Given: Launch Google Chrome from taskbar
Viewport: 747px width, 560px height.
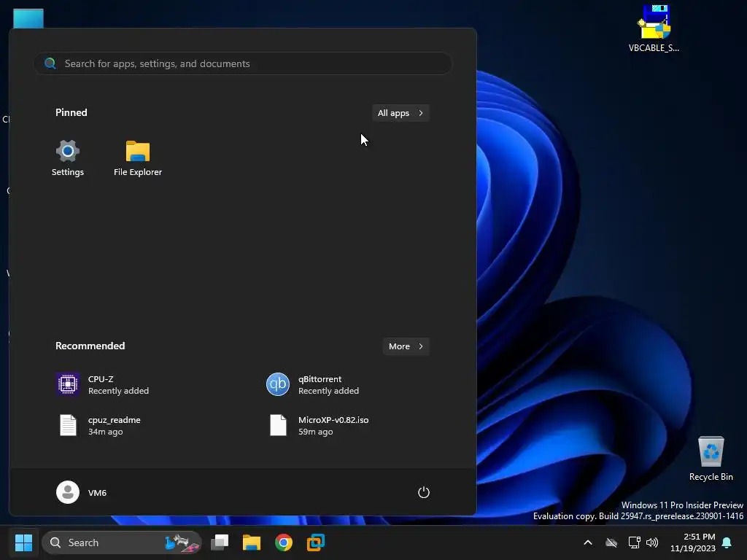Looking at the screenshot, I should coord(284,542).
